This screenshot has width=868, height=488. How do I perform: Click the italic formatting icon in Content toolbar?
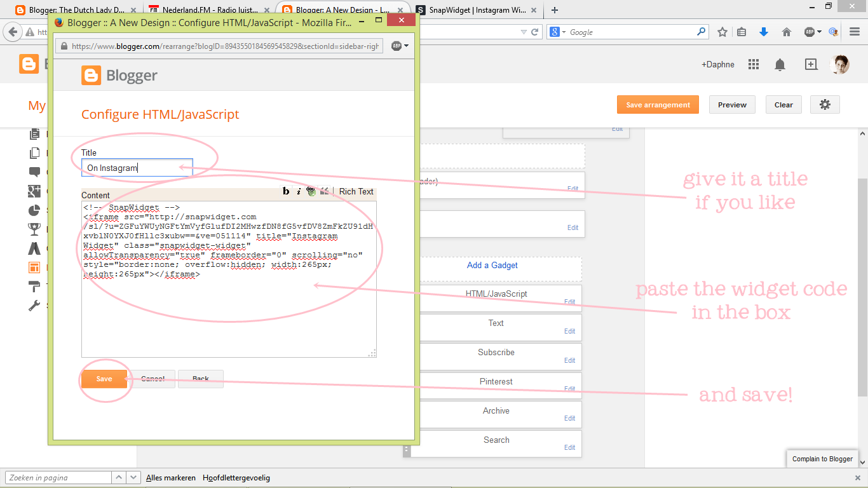click(x=299, y=191)
